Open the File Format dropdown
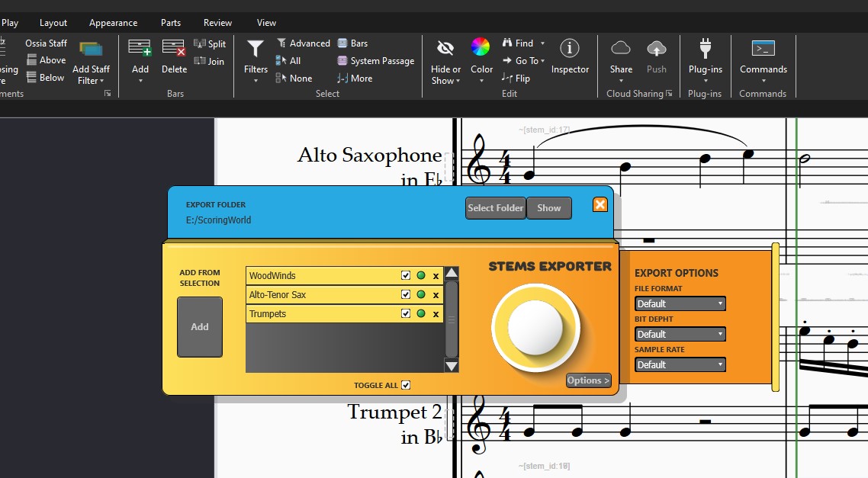 click(680, 304)
